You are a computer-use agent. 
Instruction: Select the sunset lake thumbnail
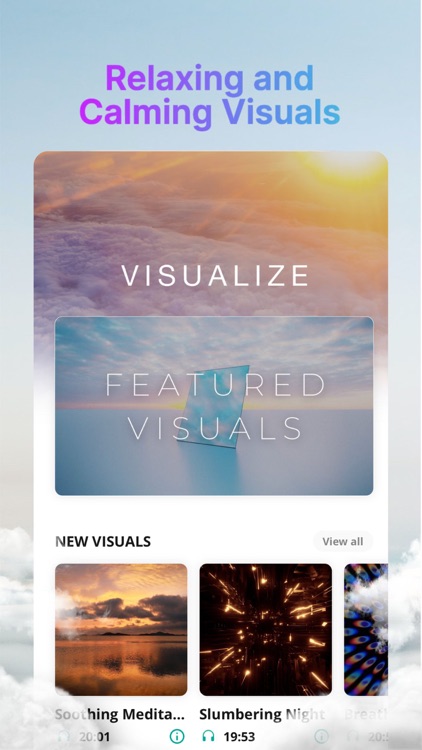coord(121,629)
